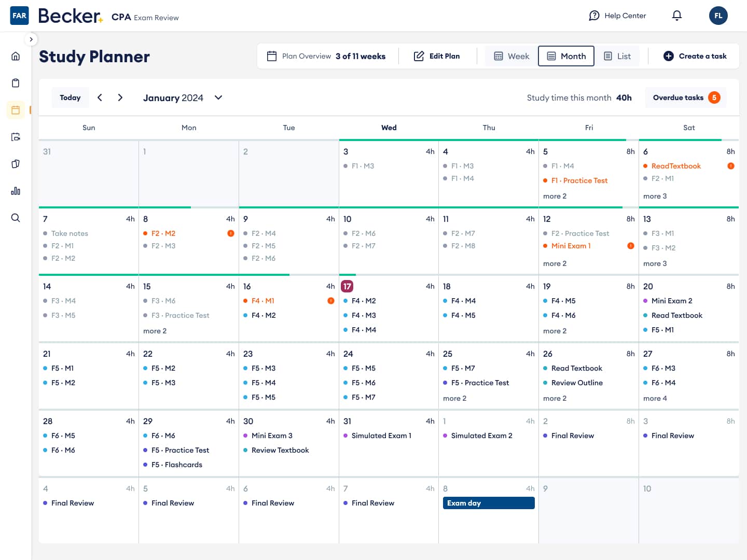Go to next month arrow
This screenshot has width=747, height=560.
[x=120, y=97]
